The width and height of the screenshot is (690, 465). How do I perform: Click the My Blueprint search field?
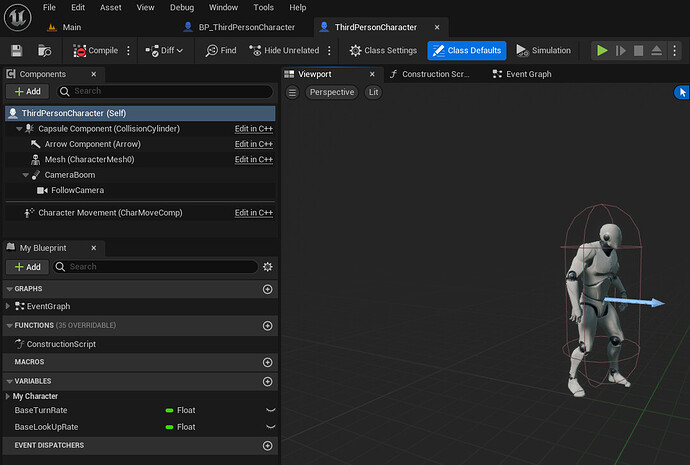[x=155, y=267]
